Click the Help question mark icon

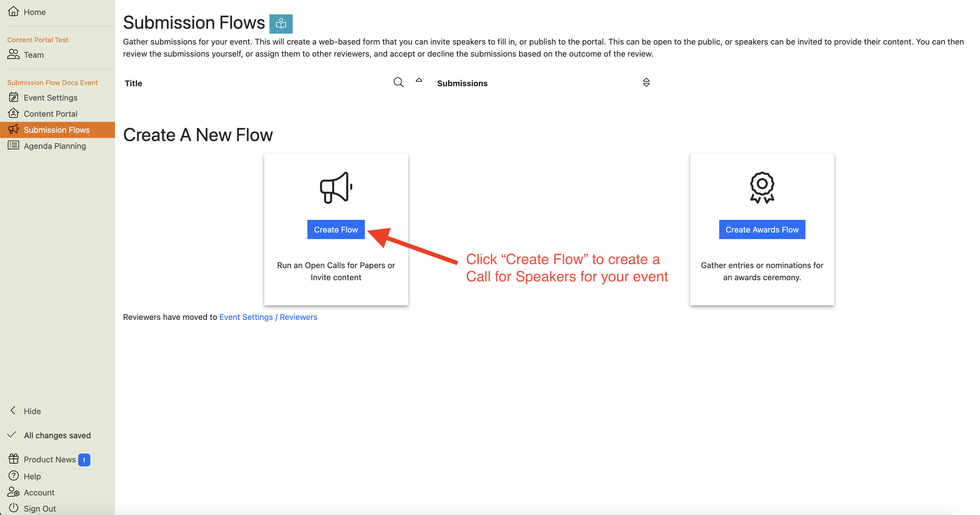coord(13,475)
